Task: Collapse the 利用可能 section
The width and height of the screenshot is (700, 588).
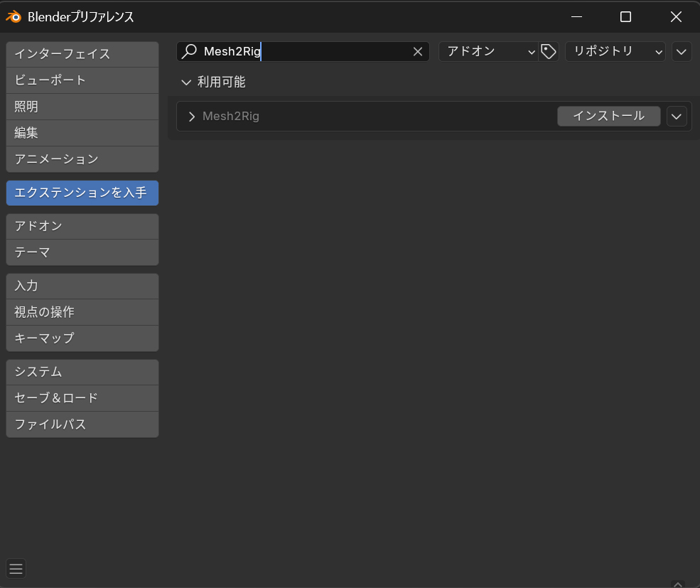Action: (x=186, y=82)
